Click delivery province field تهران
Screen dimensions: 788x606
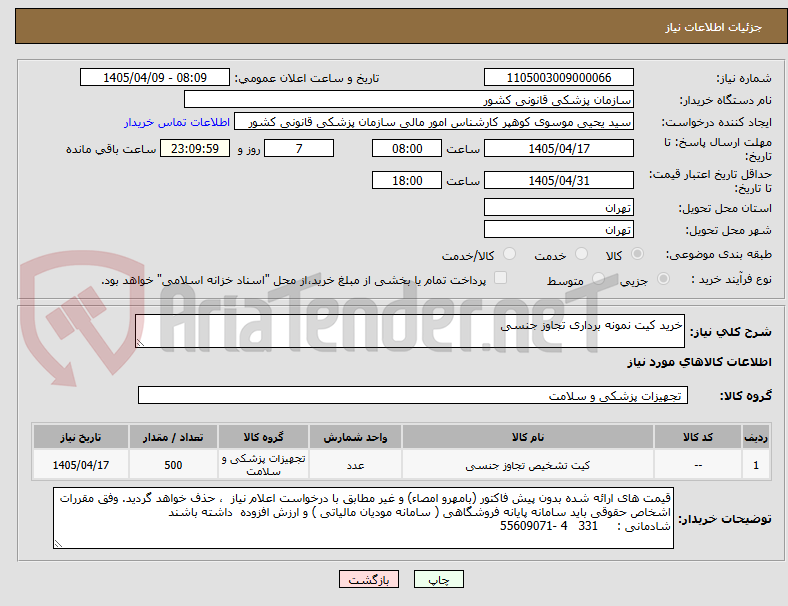(559, 207)
